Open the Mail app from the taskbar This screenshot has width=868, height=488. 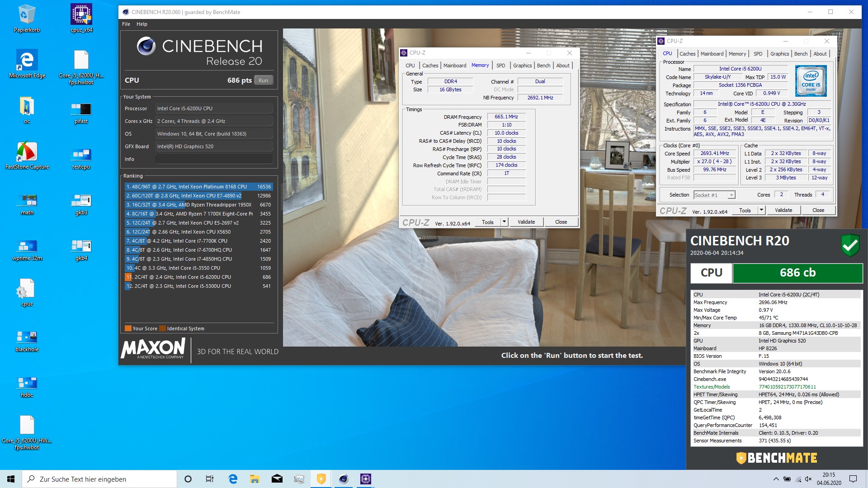277,479
